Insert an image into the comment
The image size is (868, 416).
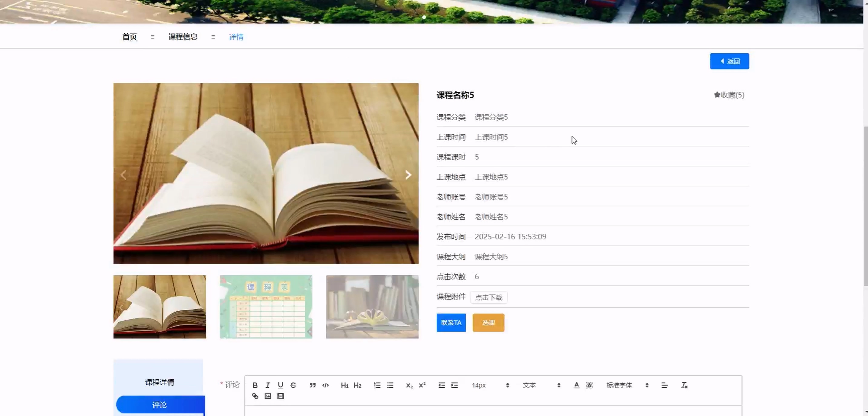(268, 396)
